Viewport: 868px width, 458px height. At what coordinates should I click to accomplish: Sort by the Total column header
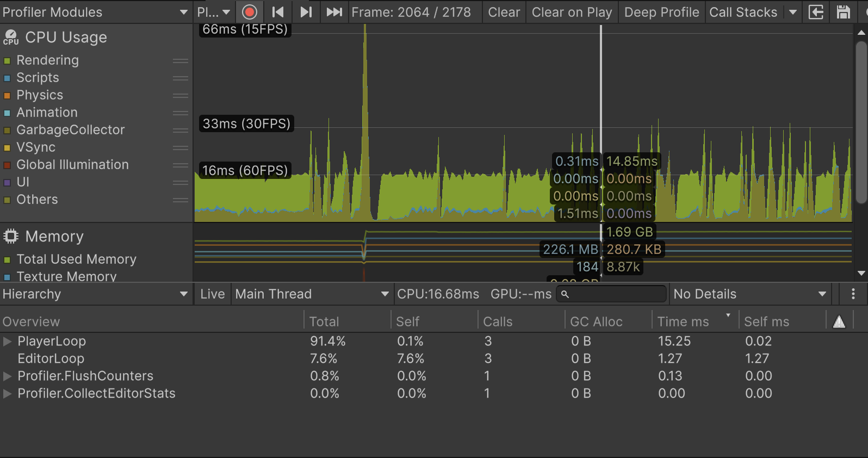[347, 322]
